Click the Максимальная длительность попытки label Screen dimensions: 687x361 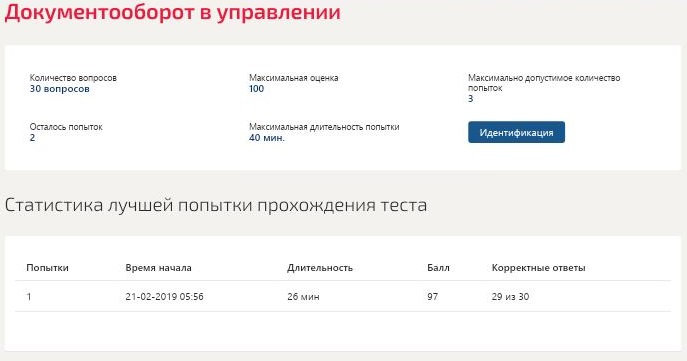tap(324, 127)
